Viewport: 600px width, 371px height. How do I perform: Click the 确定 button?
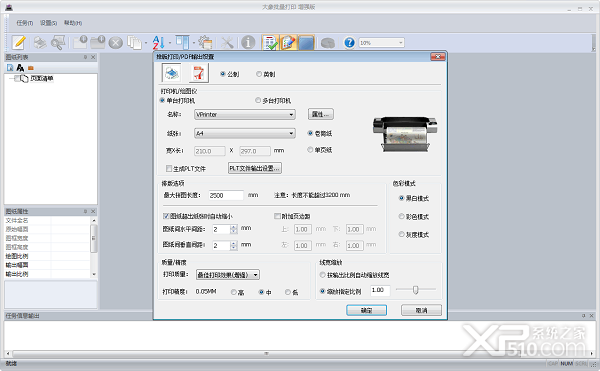[x=367, y=310]
